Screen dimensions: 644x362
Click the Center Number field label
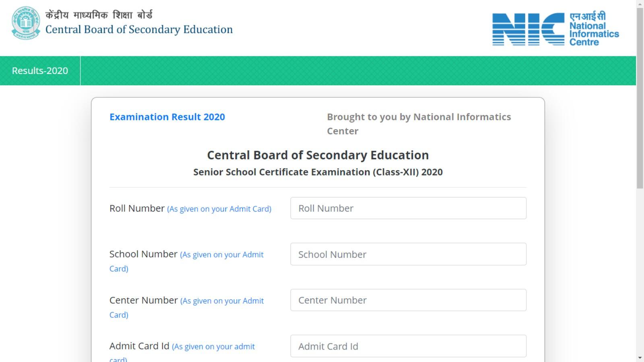click(x=143, y=300)
